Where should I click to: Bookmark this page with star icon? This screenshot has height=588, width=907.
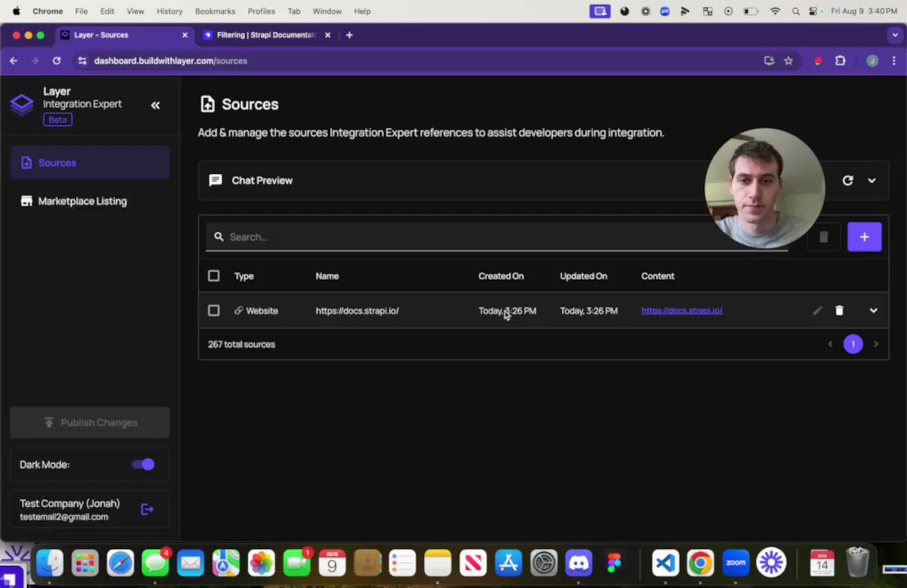(x=788, y=60)
